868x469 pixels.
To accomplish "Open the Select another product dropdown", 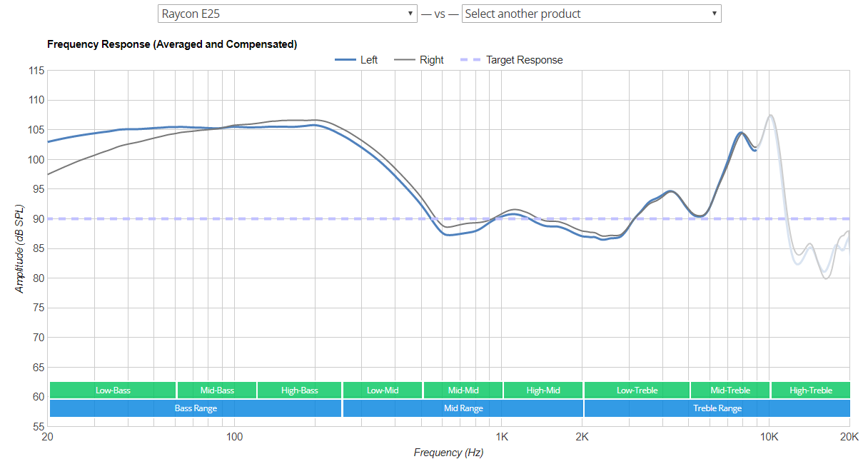I will pyautogui.click(x=592, y=14).
